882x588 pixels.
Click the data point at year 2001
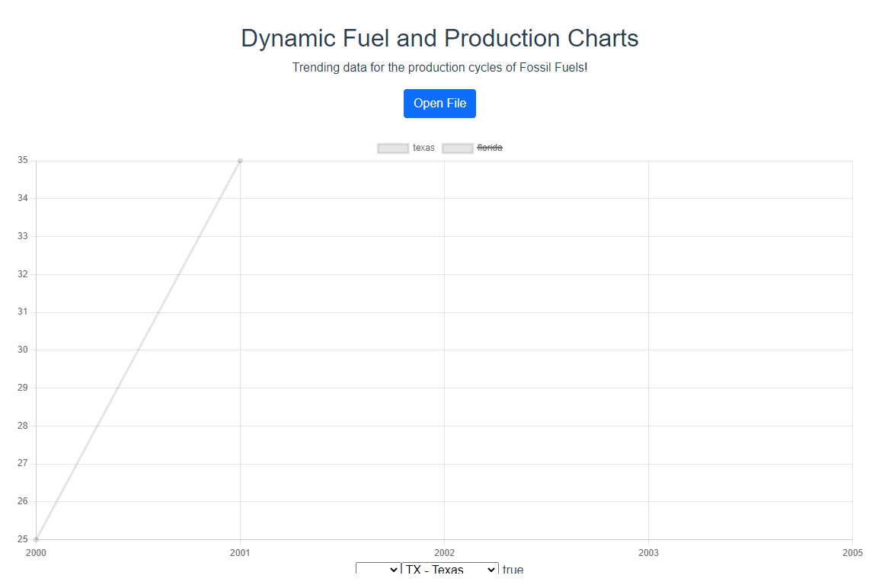coord(240,161)
